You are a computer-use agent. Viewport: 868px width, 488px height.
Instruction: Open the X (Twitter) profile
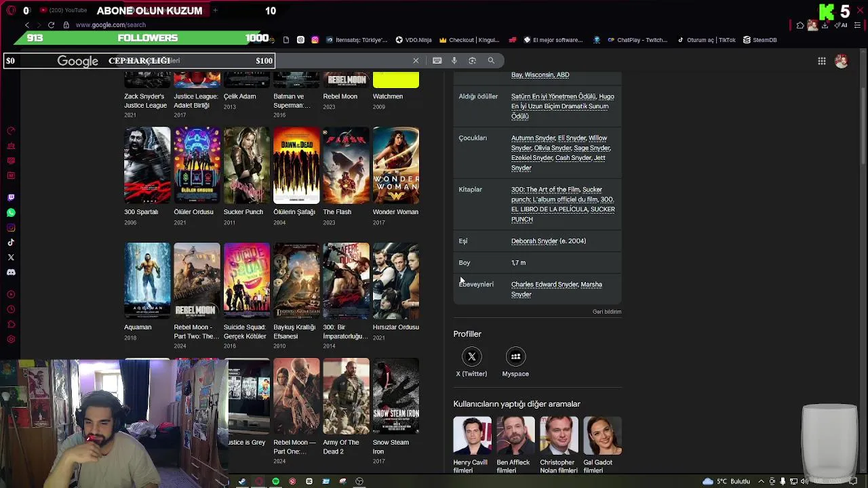tap(471, 362)
